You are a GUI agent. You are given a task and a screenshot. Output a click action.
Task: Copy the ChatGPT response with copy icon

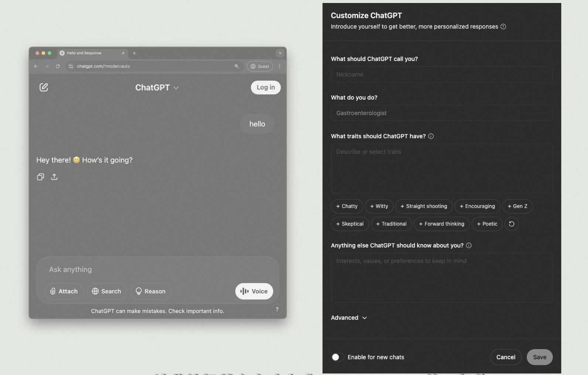click(40, 177)
